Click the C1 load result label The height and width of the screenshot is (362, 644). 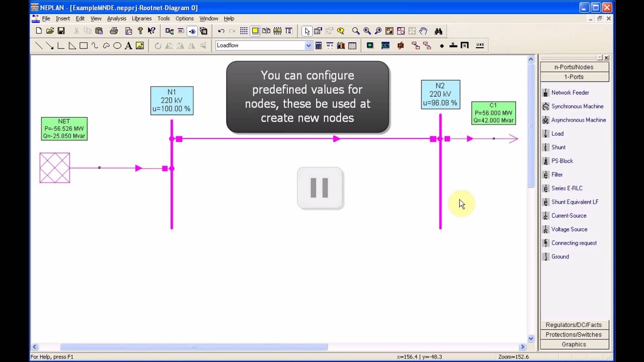tap(494, 113)
